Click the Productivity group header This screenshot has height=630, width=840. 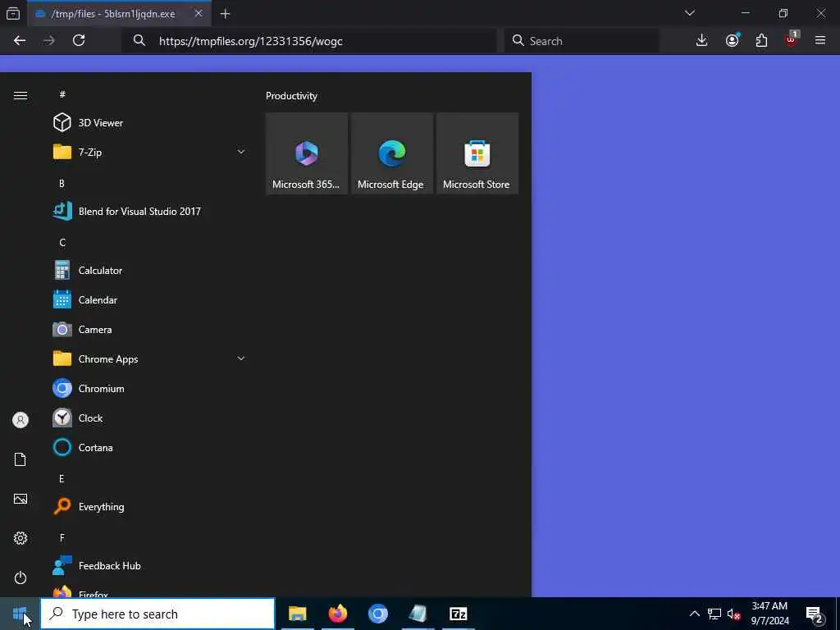click(x=291, y=96)
